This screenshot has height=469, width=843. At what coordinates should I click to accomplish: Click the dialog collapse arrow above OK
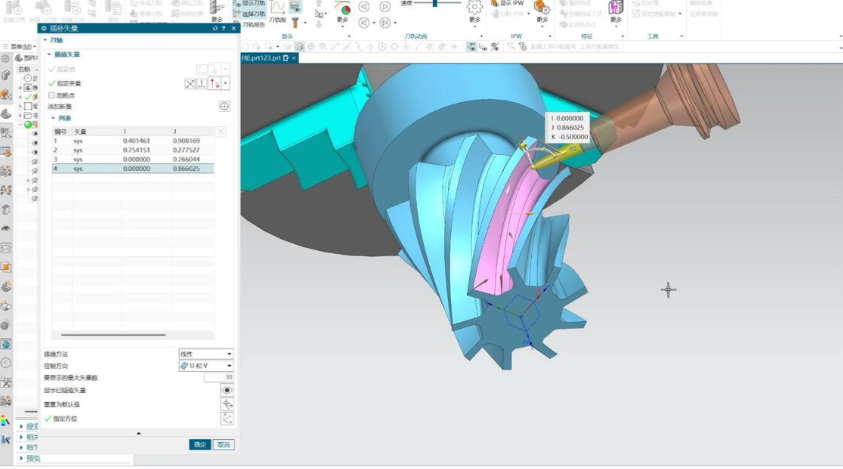(139, 433)
